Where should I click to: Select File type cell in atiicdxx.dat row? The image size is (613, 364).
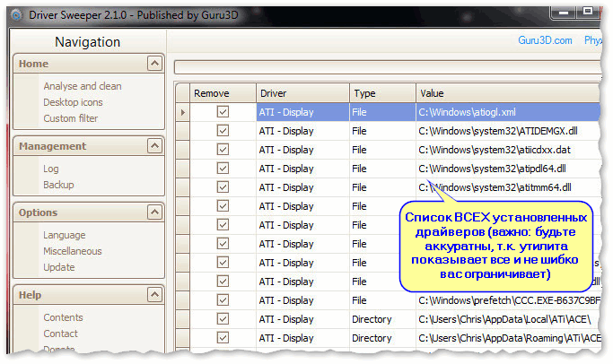(382, 150)
